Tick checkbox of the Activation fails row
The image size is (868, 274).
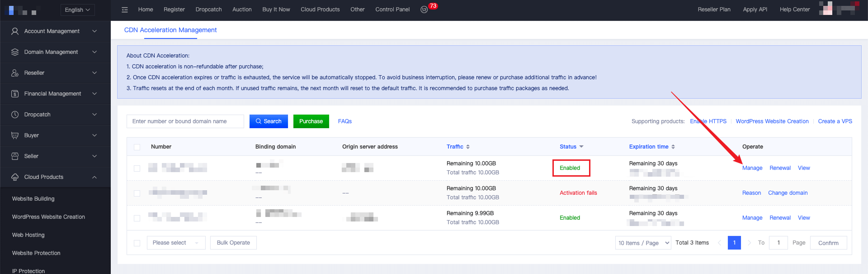(137, 193)
